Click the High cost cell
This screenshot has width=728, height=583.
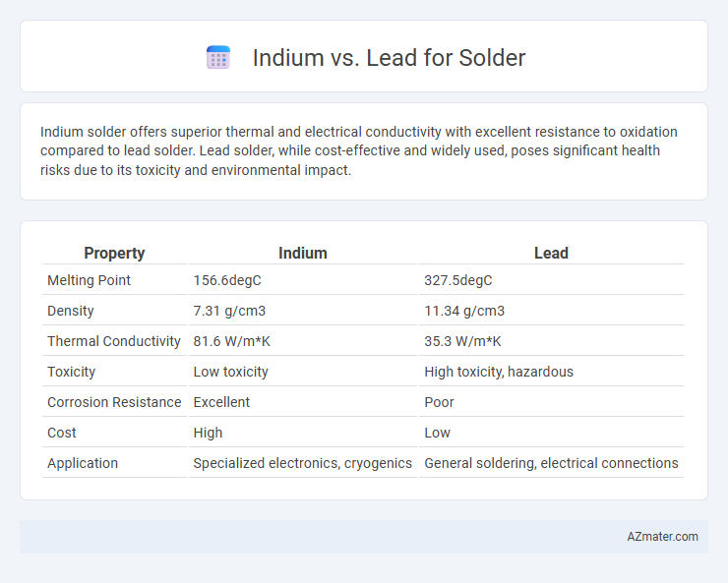[208, 433]
